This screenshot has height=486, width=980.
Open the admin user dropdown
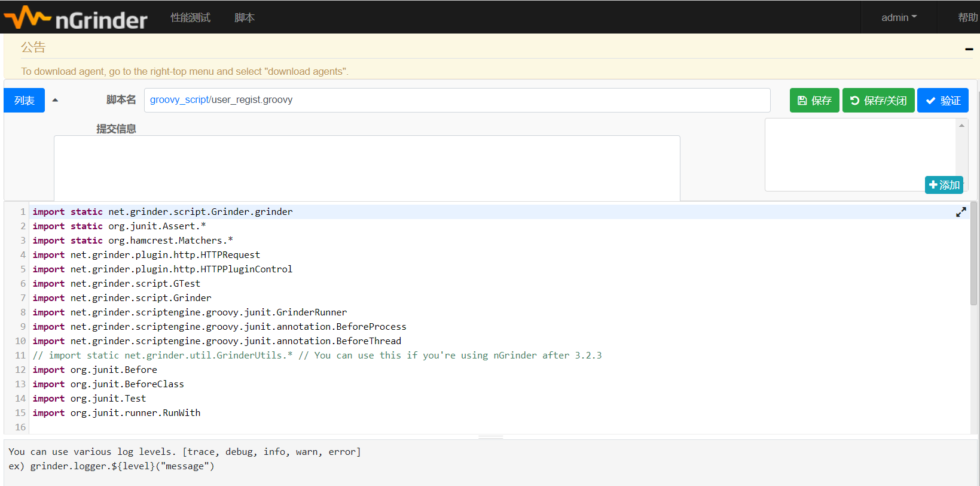898,17
